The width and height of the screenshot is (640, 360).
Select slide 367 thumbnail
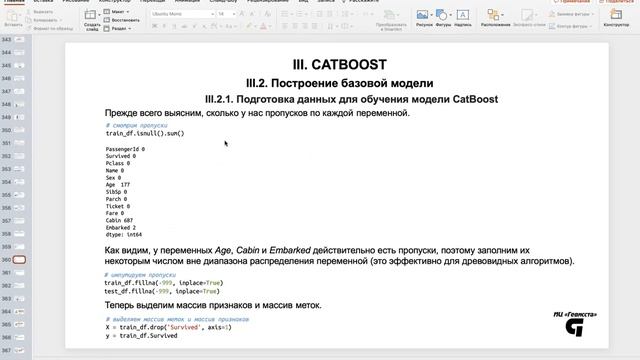pyautogui.click(x=19, y=350)
